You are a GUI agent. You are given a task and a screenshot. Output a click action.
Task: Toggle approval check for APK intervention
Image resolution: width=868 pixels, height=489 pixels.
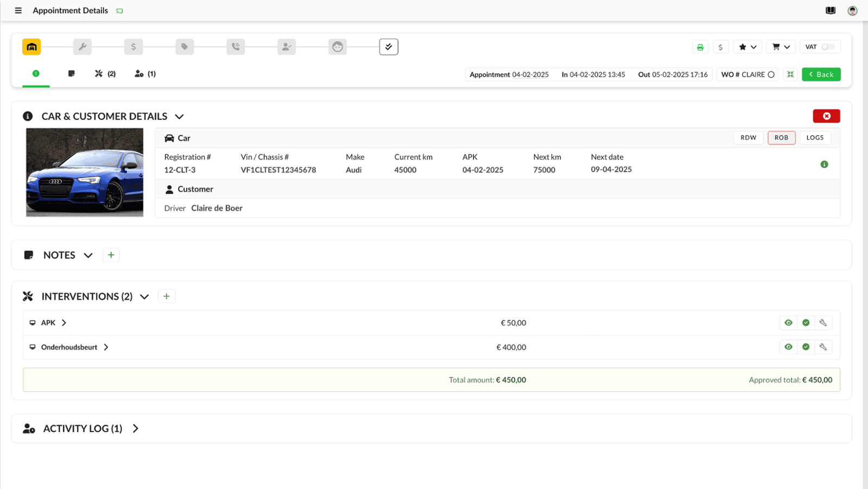click(806, 323)
